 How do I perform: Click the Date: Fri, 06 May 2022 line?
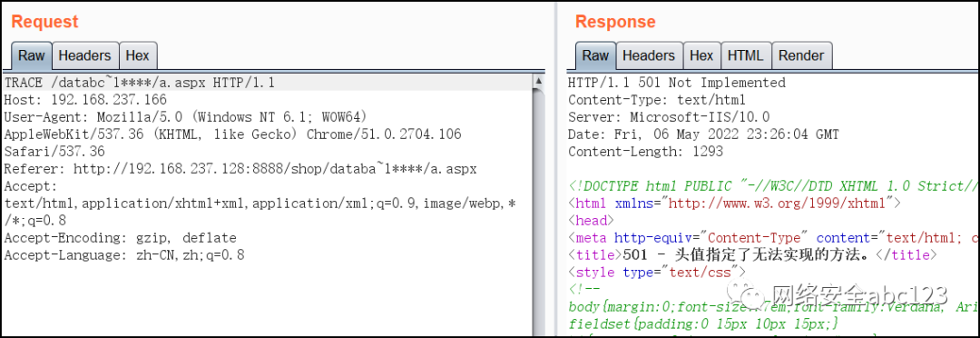coord(704,134)
